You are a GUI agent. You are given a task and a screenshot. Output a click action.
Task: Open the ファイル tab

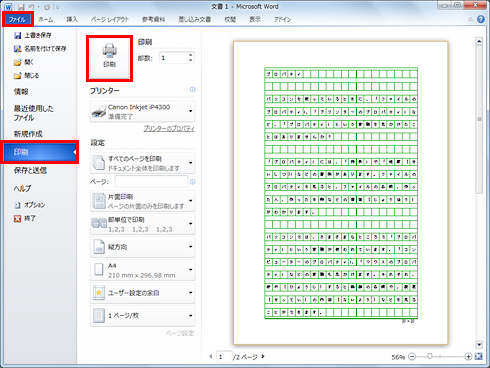tap(18, 19)
